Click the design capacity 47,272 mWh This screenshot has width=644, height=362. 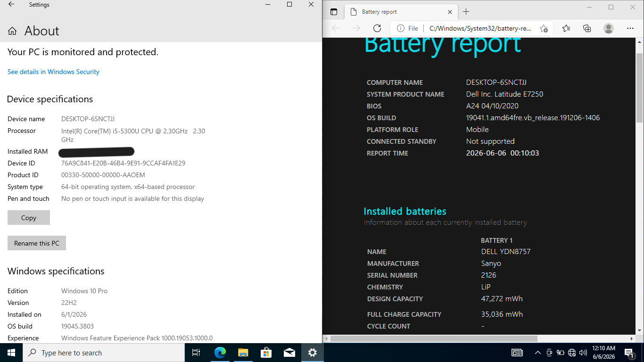(502, 298)
